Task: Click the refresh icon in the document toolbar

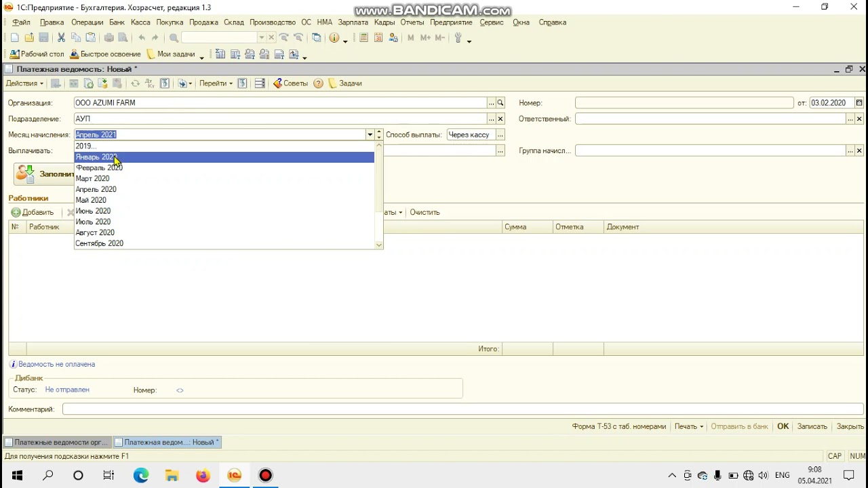Action: (135, 83)
